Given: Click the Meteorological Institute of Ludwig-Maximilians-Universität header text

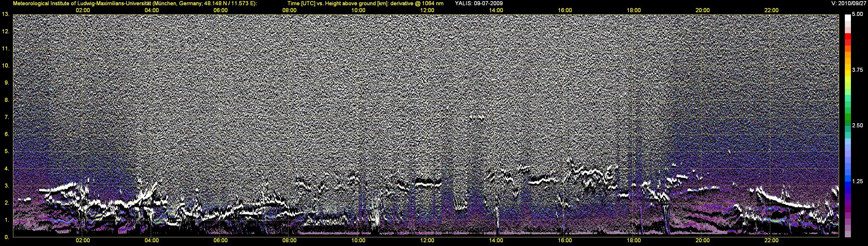Looking at the screenshot, I should pos(135,3).
